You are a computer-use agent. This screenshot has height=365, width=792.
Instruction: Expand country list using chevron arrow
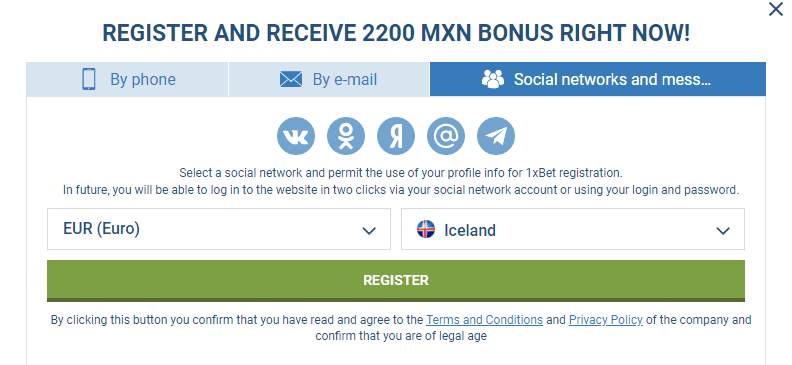pos(723,231)
